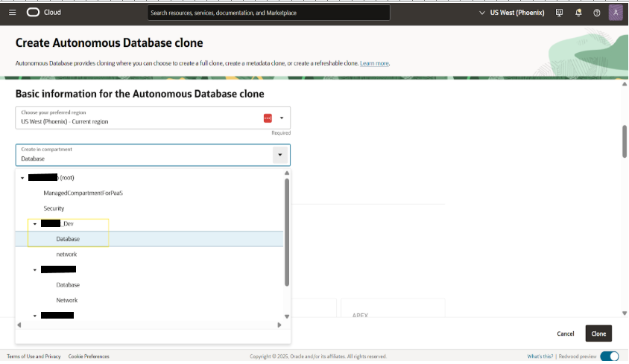Open the user profile avatar menu
This screenshot has width=629, height=364.
[x=616, y=13]
